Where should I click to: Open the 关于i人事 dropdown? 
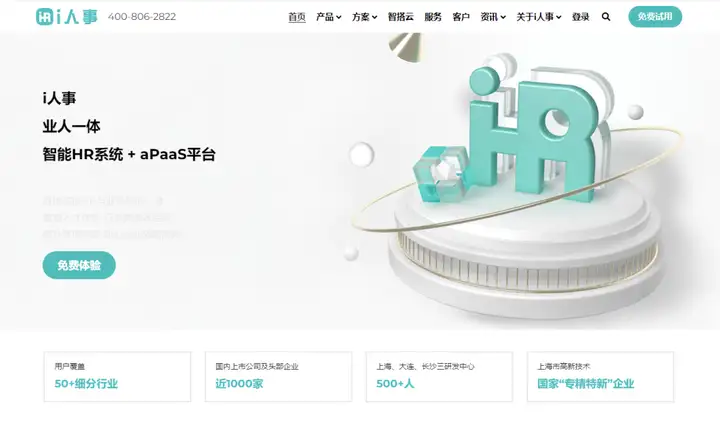click(539, 17)
